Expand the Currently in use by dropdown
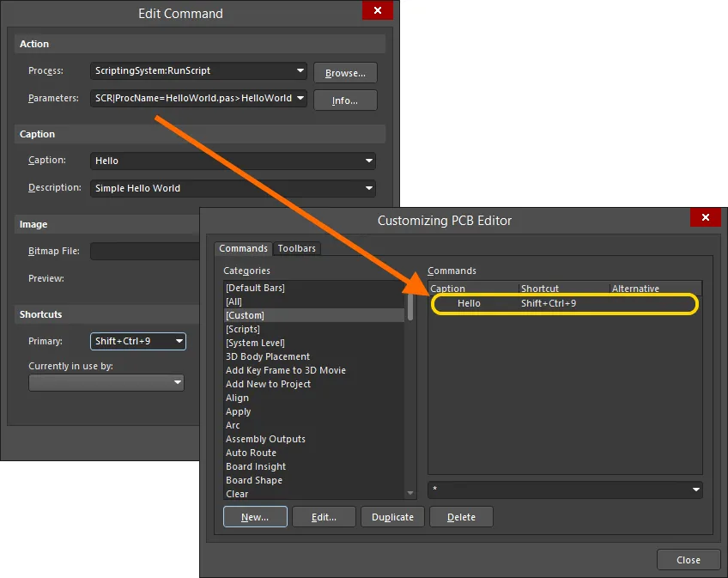The height and width of the screenshot is (578, 728). pos(106,382)
